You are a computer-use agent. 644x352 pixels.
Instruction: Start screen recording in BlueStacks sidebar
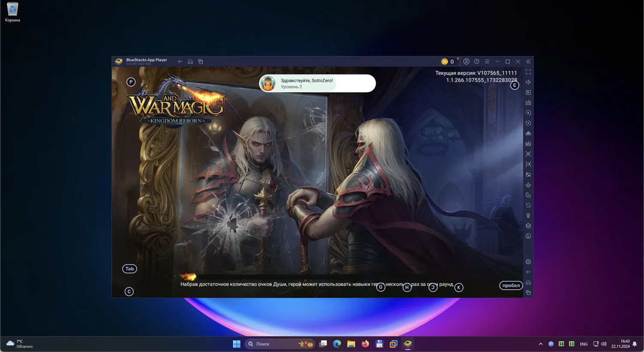pos(528,164)
